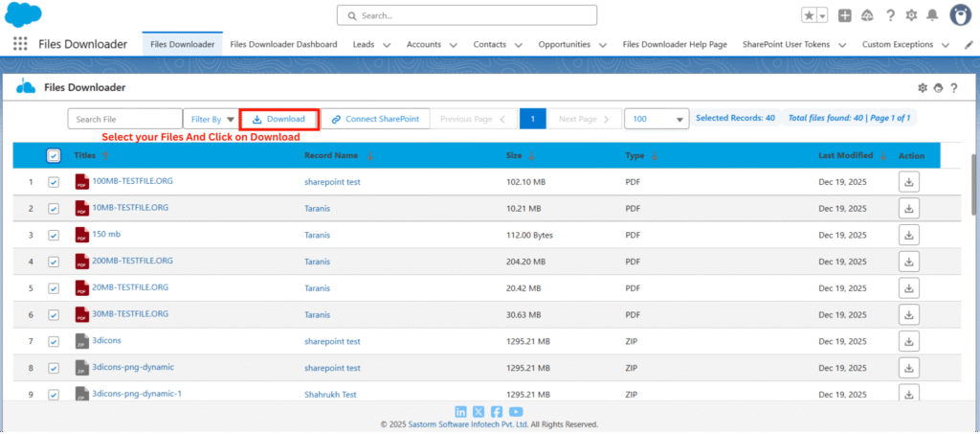This screenshot has width=980, height=434.
Task: Uncheck the 10MB-TESTFILE.ORG row checkbox
Action: pyautogui.click(x=54, y=209)
